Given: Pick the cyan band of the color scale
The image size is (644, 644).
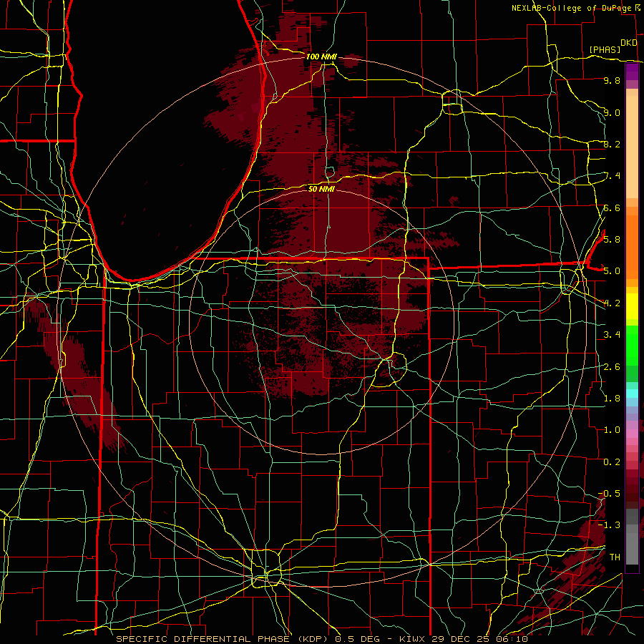Looking at the screenshot, I should [x=632, y=394].
